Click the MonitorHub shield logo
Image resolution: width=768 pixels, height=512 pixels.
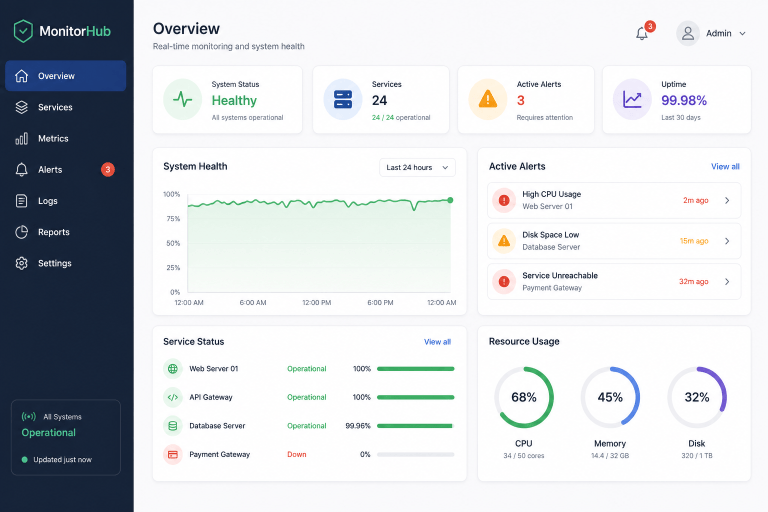23,31
